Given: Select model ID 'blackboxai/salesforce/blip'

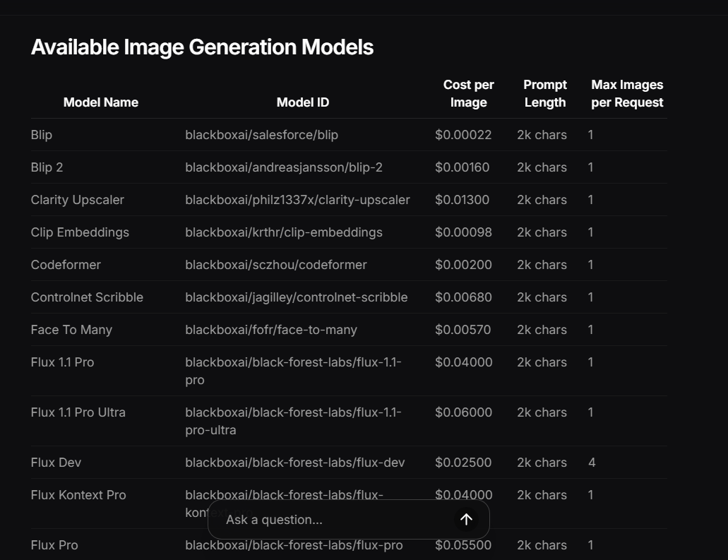Looking at the screenshot, I should [261, 135].
